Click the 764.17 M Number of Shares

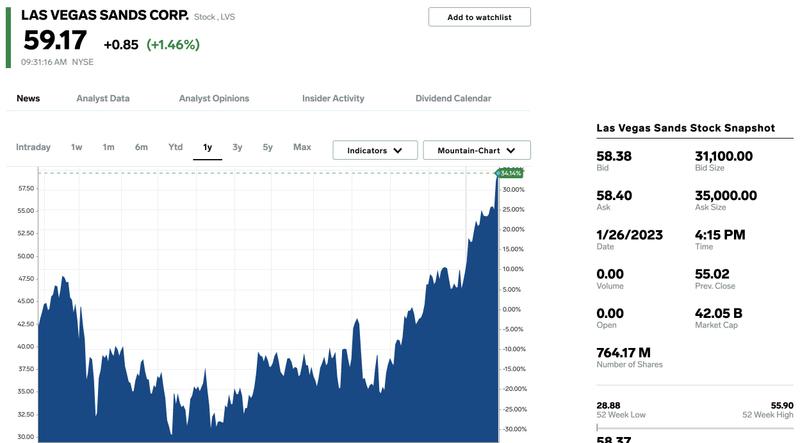(x=623, y=353)
